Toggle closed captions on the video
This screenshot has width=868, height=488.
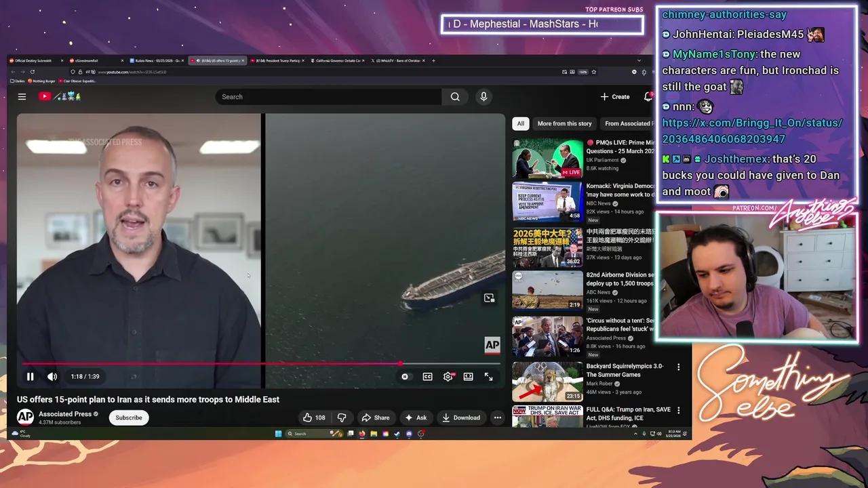pyautogui.click(x=427, y=377)
